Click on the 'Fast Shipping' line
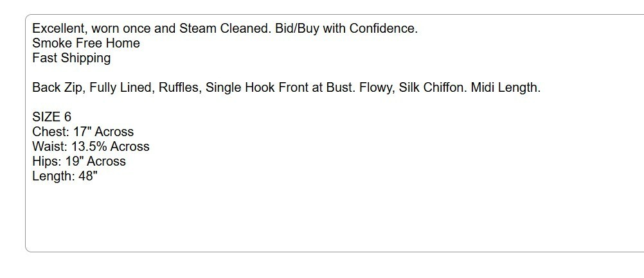This screenshot has height=278, width=644. click(71, 58)
